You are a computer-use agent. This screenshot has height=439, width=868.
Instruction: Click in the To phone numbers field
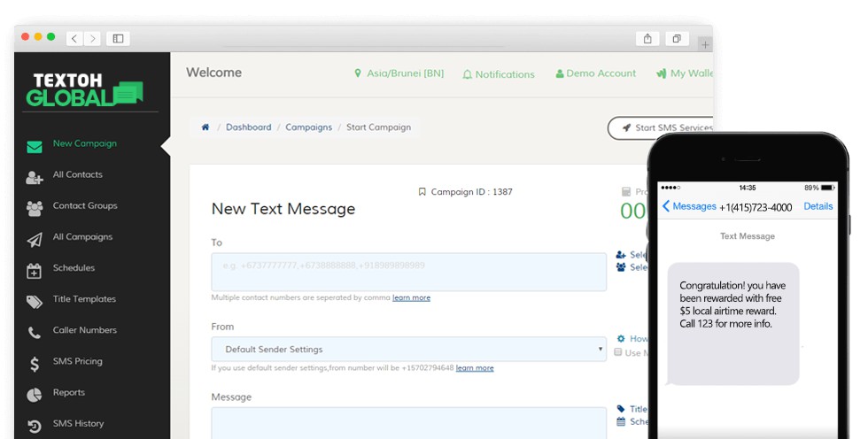408,272
